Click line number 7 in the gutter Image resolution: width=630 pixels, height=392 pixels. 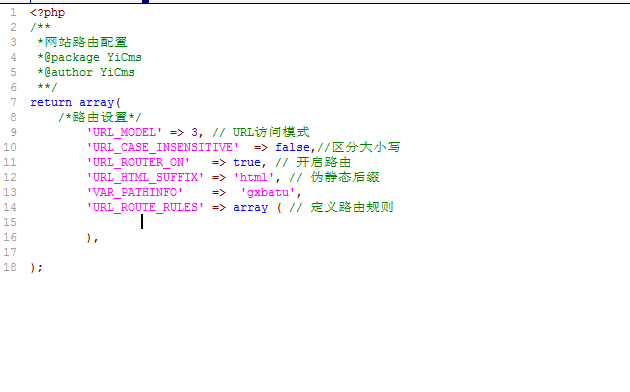click(13, 102)
